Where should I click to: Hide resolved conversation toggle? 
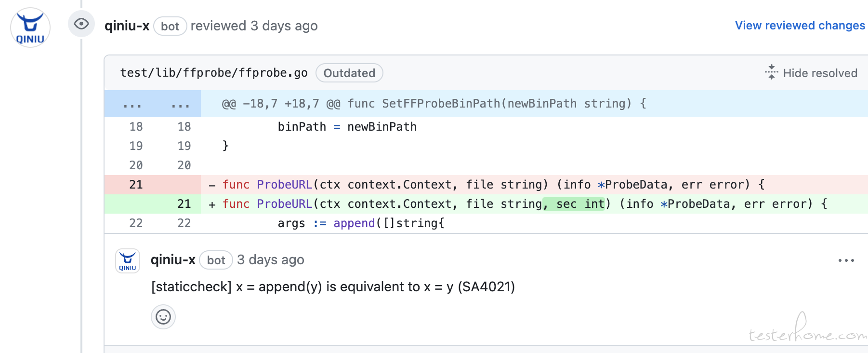click(811, 73)
